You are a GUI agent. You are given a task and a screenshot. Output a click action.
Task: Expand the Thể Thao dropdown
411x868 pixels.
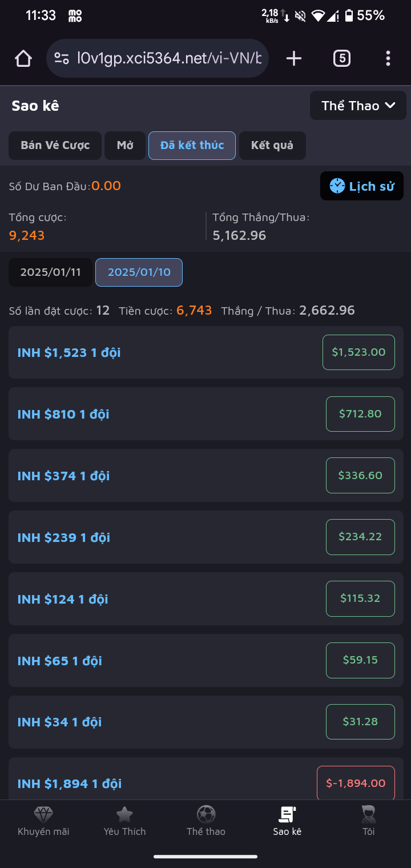pyautogui.click(x=358, y=106)
